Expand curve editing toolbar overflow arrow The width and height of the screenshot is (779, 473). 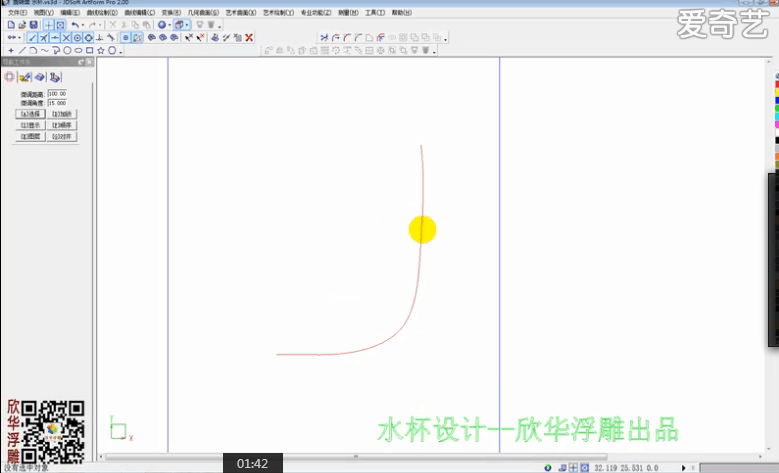coord(445,38)
